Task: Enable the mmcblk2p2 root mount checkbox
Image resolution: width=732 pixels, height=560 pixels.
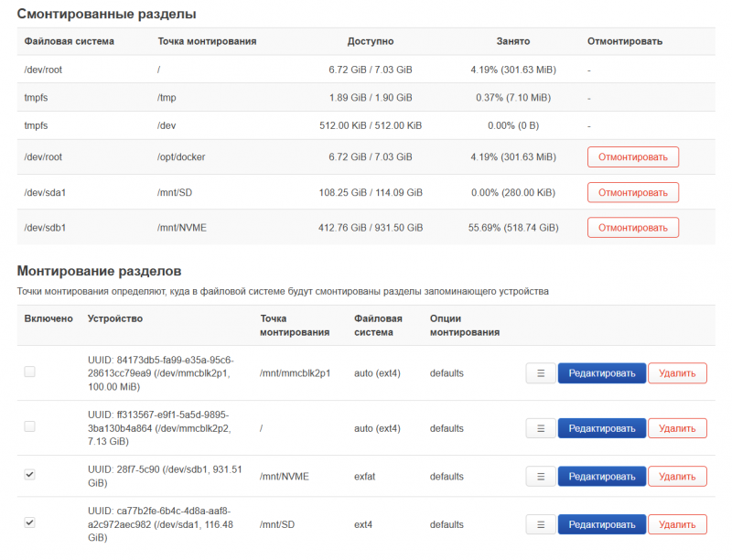Action: pos(30,427)
